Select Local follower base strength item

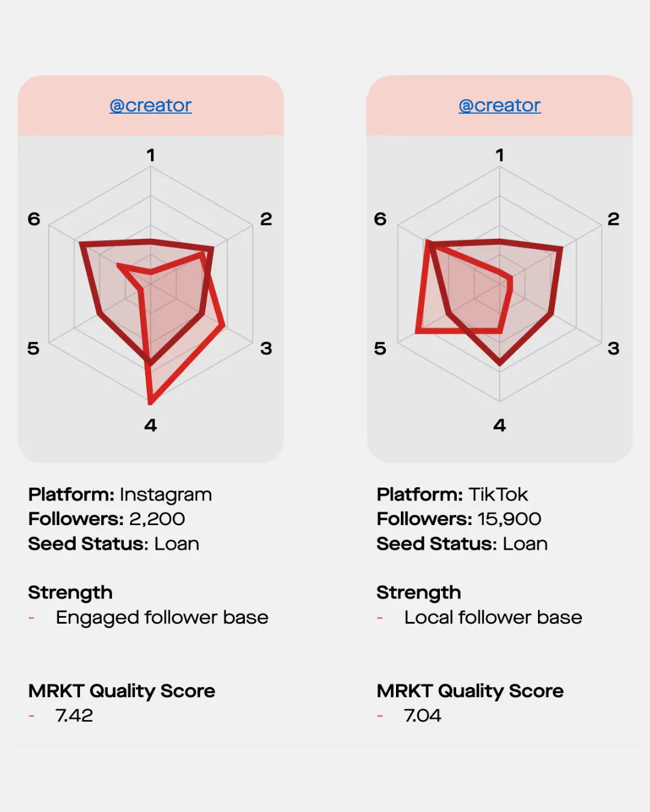point(493,618)
